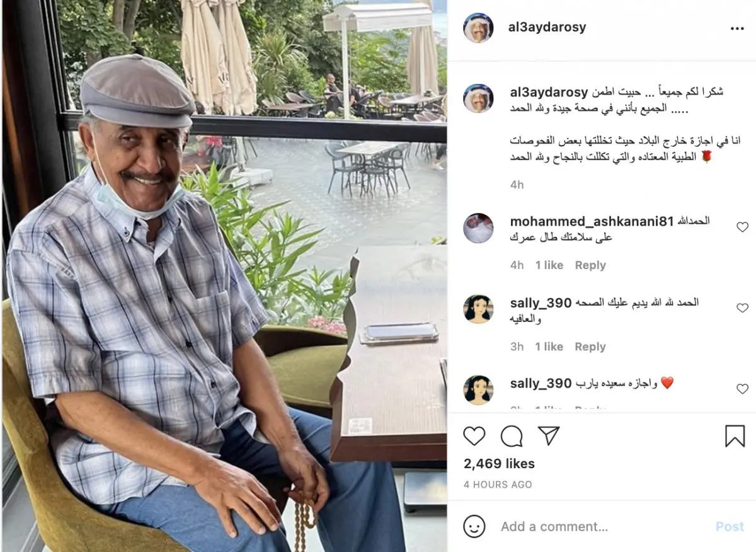The height and width of the screenshot is (552, 756).
Task: Reply to sally_390's first comment
Action: [x=590, y=347]
